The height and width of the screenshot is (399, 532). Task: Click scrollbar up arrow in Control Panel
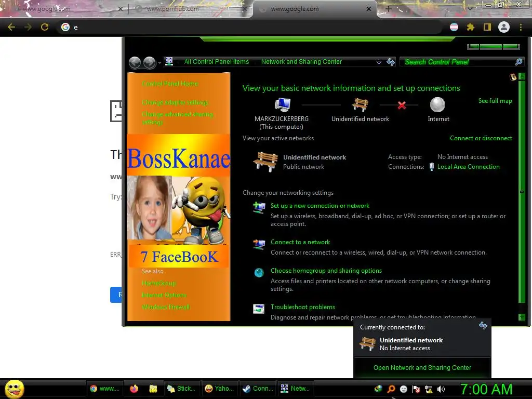point(522,77)
